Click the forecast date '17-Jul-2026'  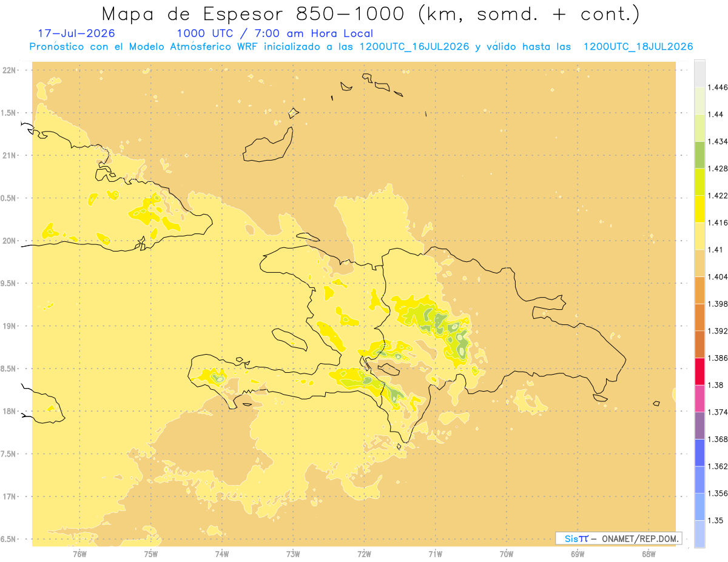tap(76, 34)
